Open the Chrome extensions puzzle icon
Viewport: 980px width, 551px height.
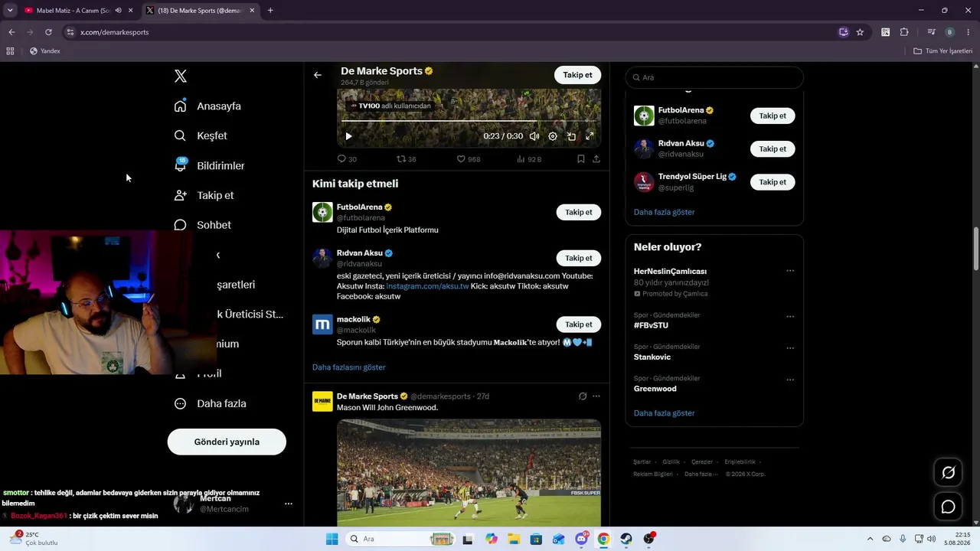pos(904,32)
